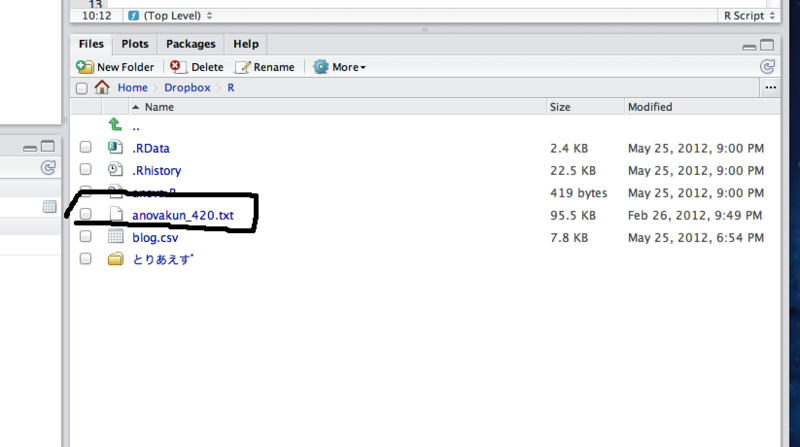Viewport: 800px width, 447px height.
Task: Refresh the file listing
Action: pos(767,66)
